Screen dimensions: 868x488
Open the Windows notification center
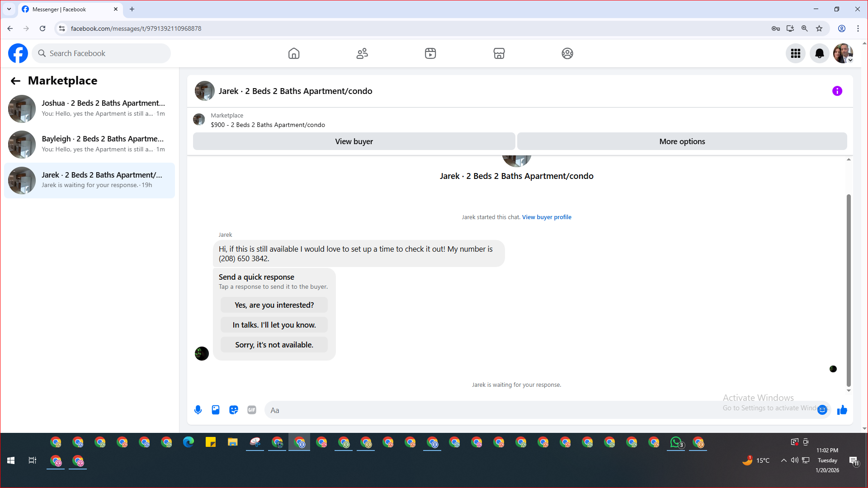click(x=854, y=460)
